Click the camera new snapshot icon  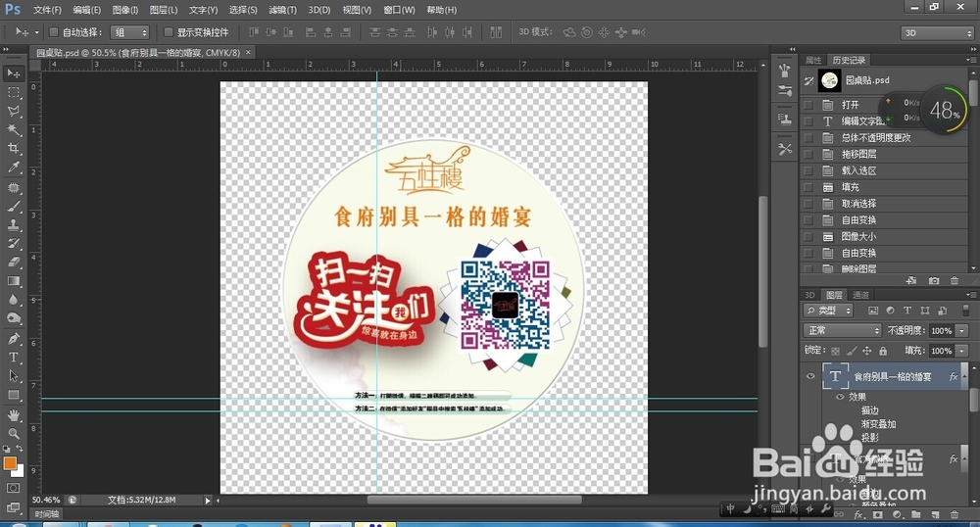(934, 281)
